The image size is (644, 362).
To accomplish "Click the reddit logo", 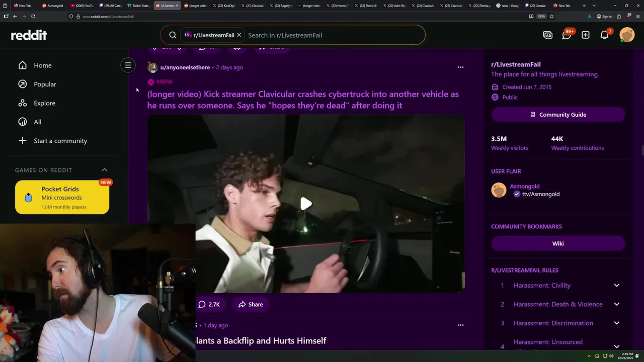I will 29,35.
